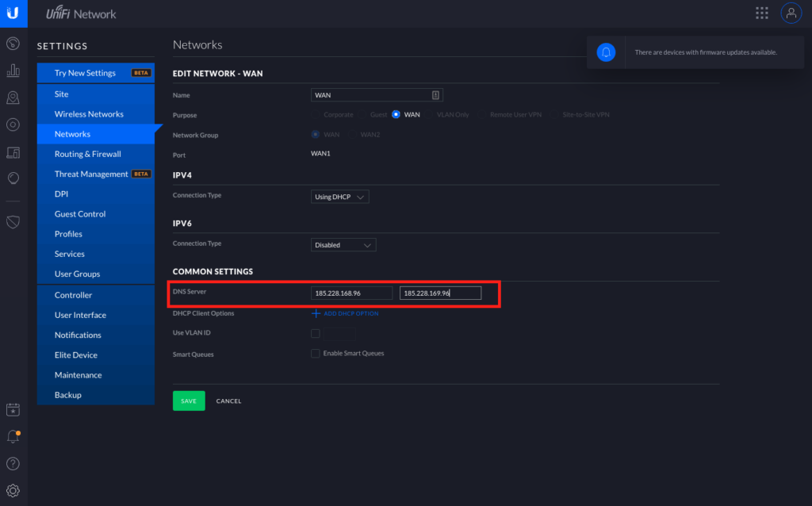Image resolution: width=812 pixels, height=506 pixels.
Task: Click the second DNS Server field 185.228.169.96
Action: [x=440, y=293]
